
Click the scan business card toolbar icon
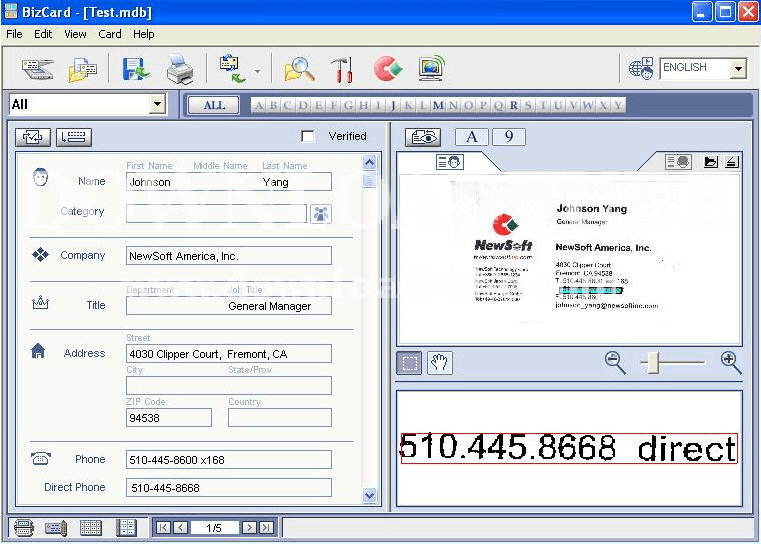(x=37, y=70)
